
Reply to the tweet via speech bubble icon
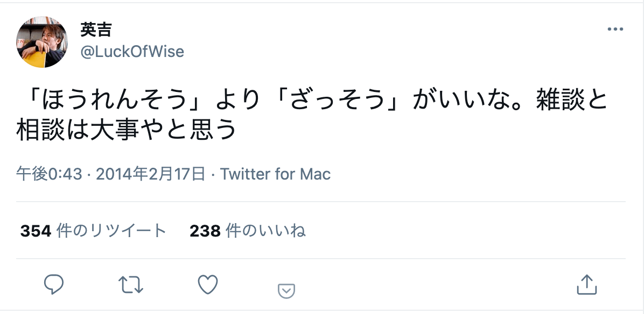(54, 284)
